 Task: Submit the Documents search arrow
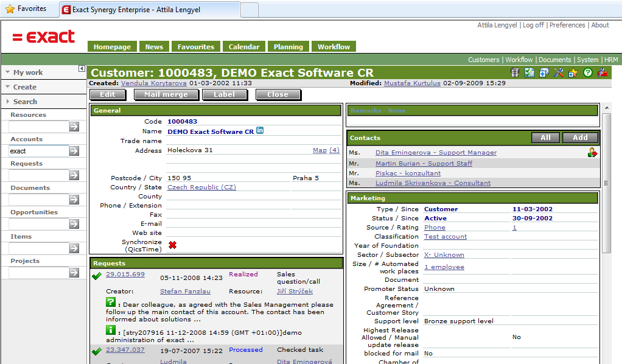tap(74, 199)
